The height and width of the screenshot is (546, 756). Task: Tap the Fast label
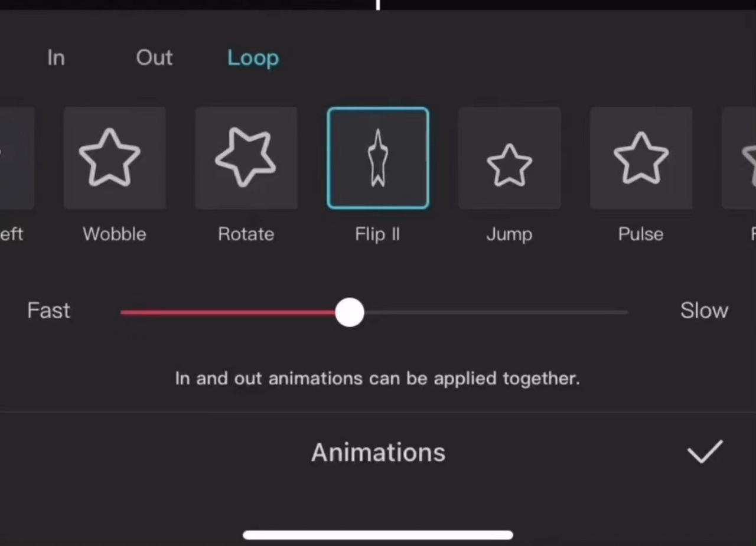(48, 310)
